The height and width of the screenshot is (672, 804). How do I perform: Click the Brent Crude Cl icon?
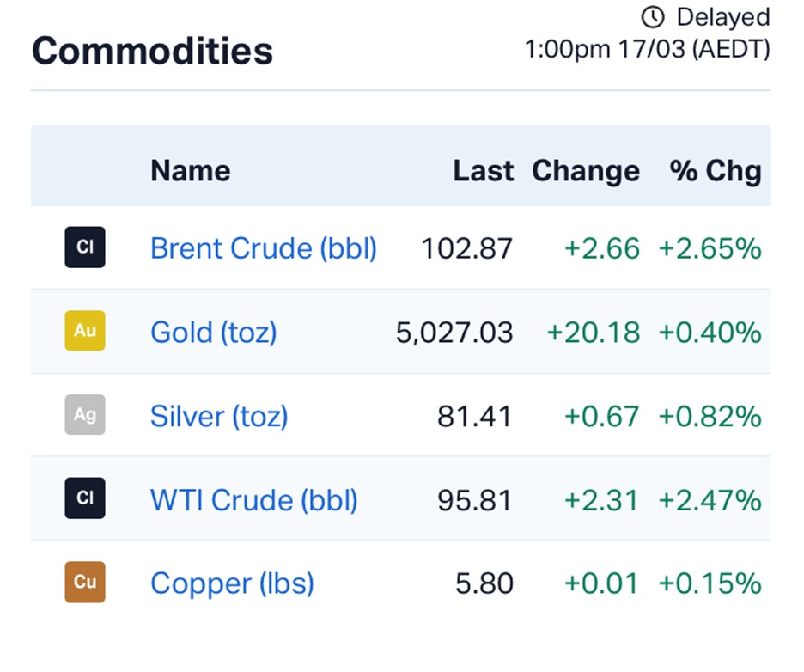[85, 247]
